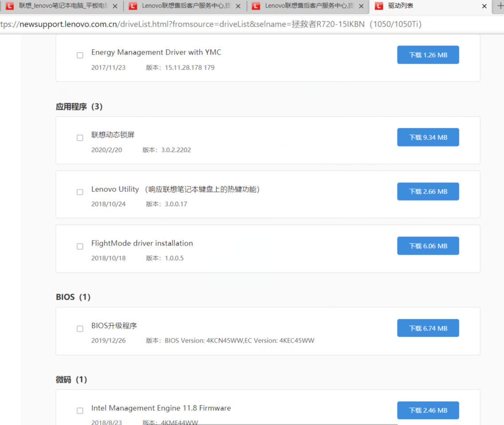Select the Intel Management Engine 11.8 Firmware checkbox
Image resolution: width=504 pixels, height=425 pixels.
pos(80,411)
